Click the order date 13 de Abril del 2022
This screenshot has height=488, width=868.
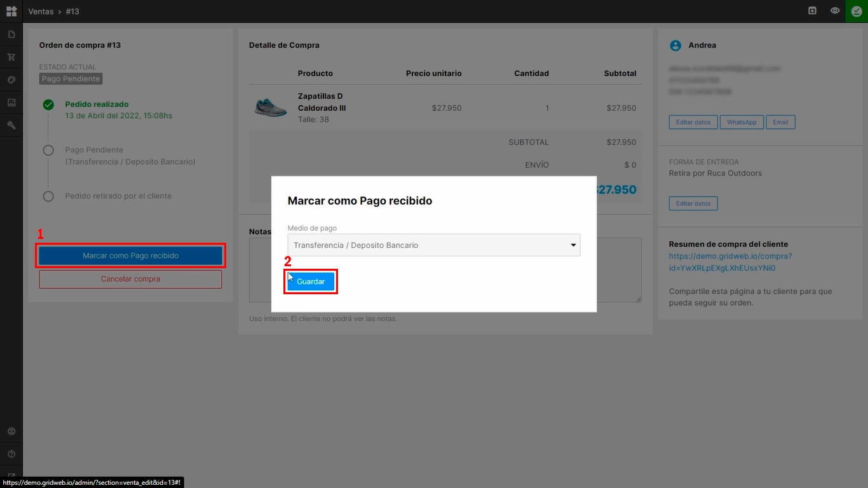pos(118,116)
